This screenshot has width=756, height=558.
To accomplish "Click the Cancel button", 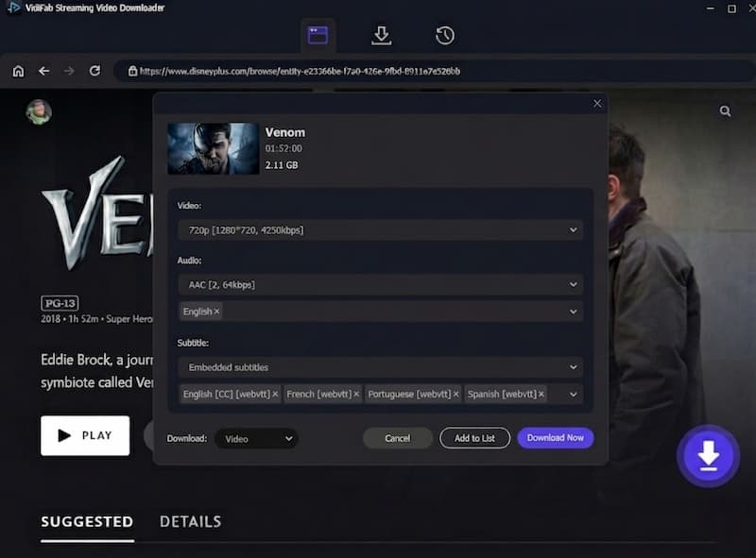I will pyautogui.click(x=397, y=438).
